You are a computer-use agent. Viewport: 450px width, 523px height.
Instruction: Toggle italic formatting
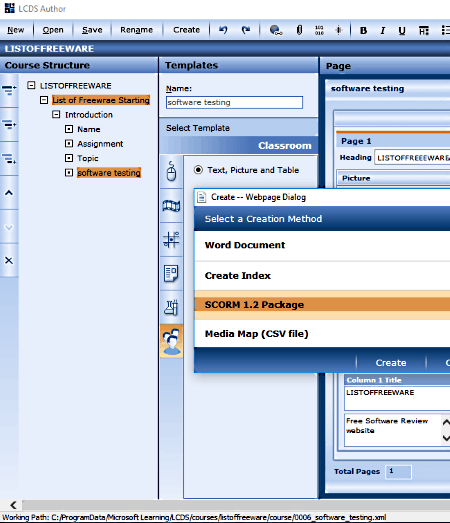tap(383, 31)
